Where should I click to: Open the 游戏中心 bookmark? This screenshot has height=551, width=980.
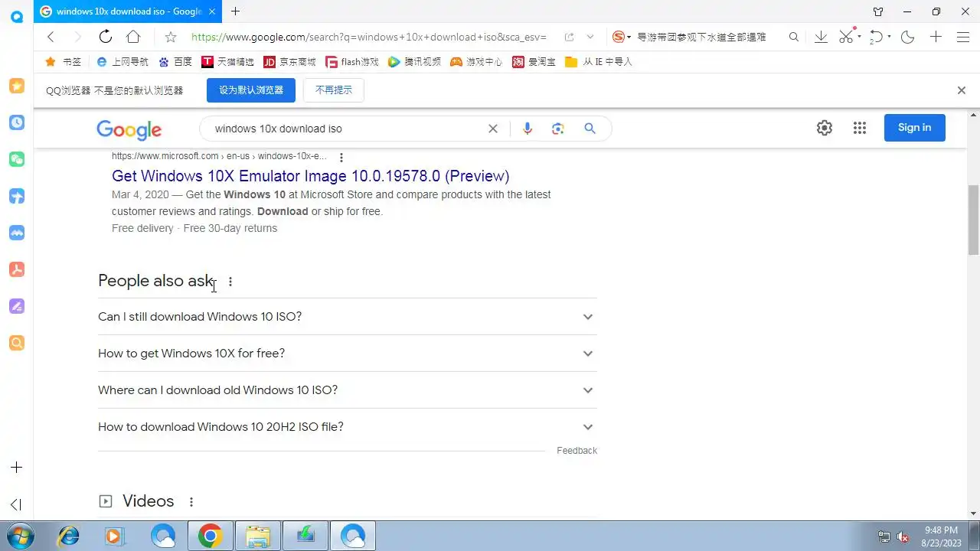[x=476, y=62]
